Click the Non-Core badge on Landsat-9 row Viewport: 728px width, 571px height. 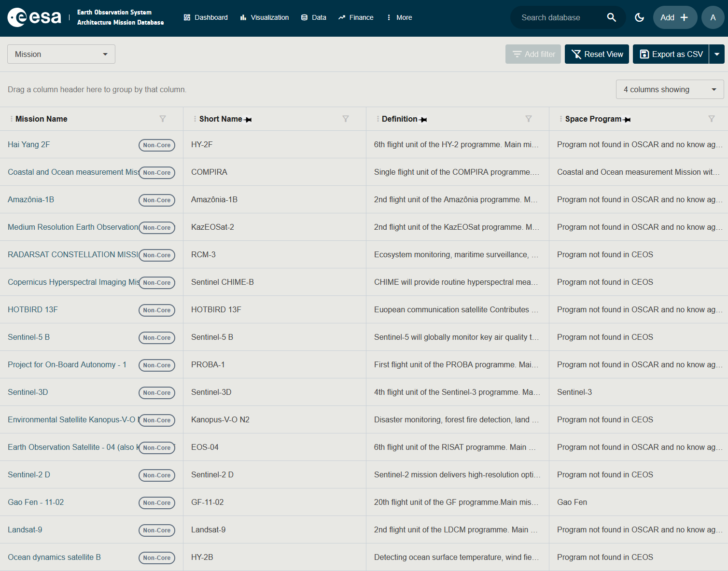tap(157, 530)
